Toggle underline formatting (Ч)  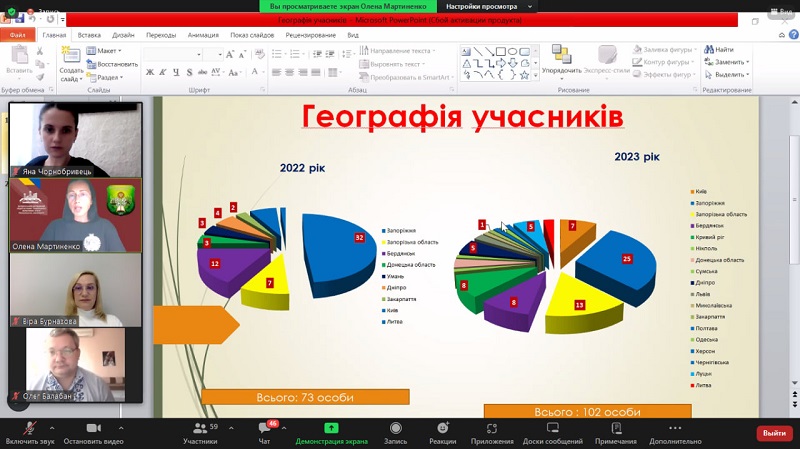pyautogui.click(x=176, y=72)
